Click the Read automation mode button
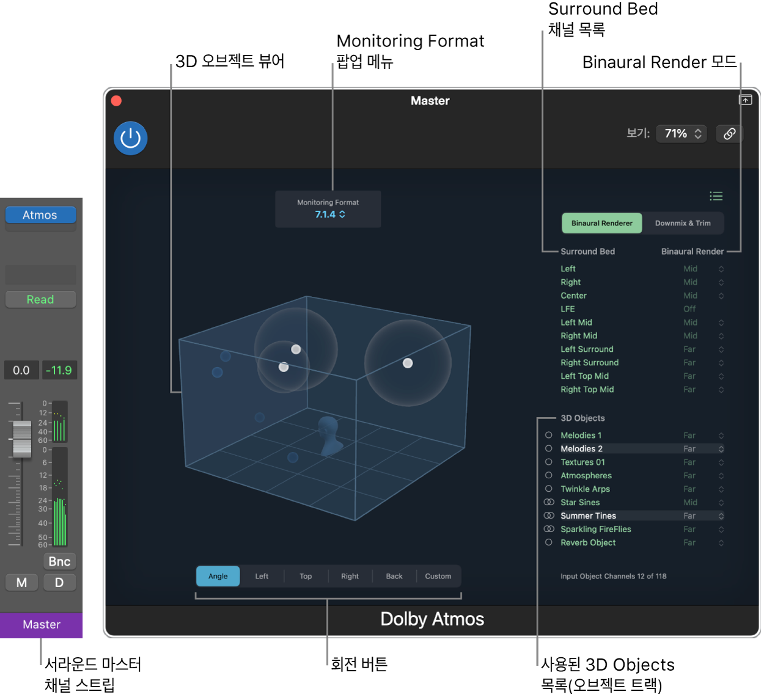Viewport: 761px width, 700px height. [x=40, y=299]
